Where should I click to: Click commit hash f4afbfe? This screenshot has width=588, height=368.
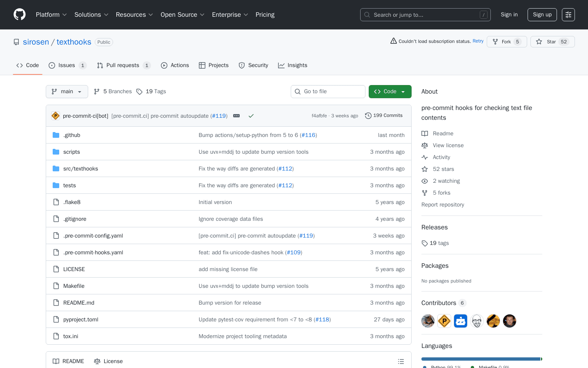click(319, 116)
